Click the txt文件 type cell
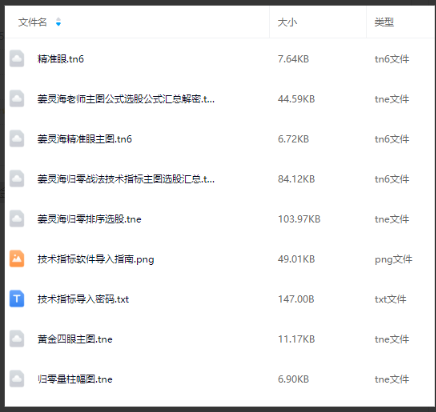The width and height of the screenshot is (436, 412). (390, 299)
